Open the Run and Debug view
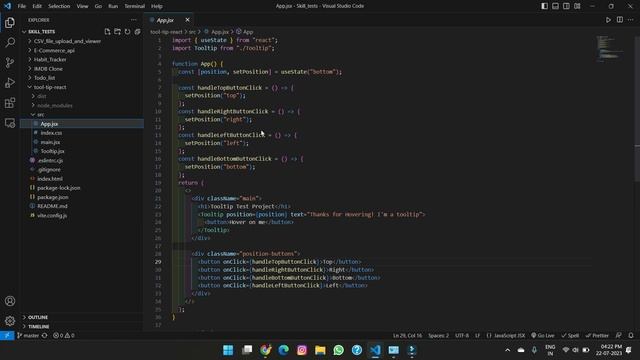This screenshot has height=360, width=640. 10,82
